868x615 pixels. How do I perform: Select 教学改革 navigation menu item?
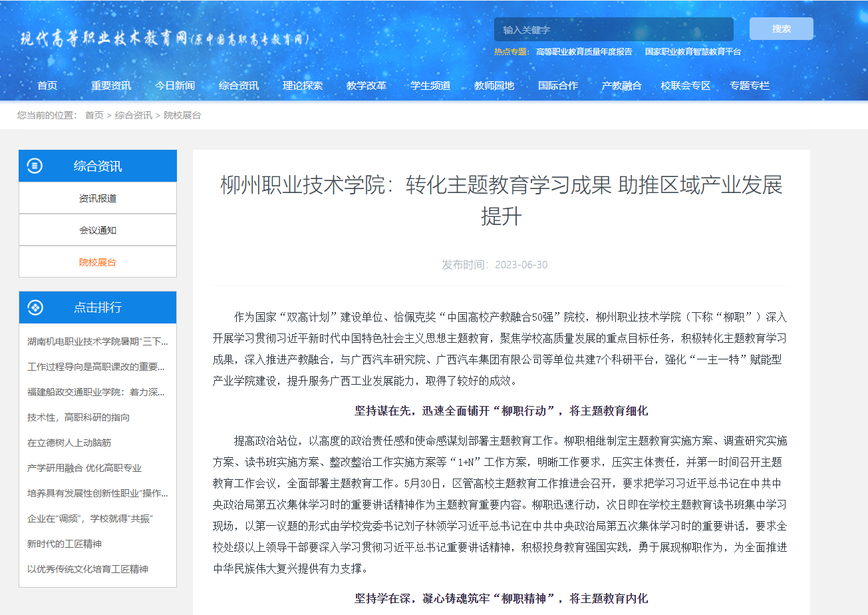[366, 85]
